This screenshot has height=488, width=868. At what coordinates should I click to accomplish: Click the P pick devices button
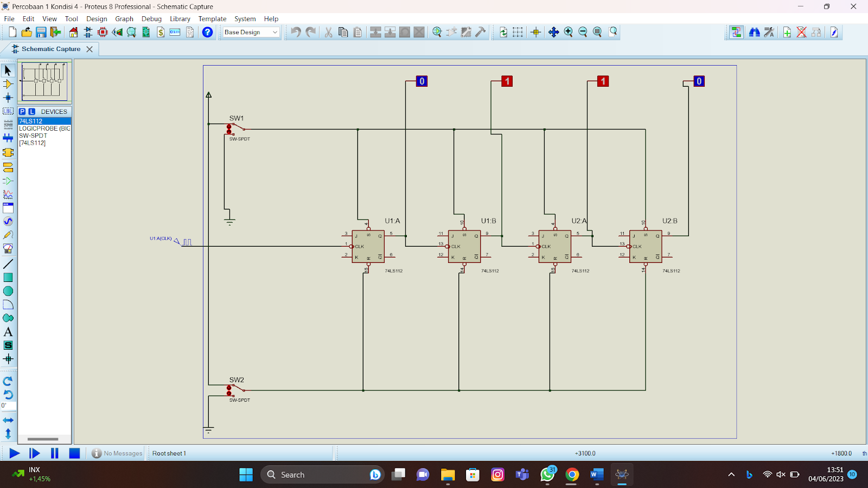tap(22, 111)
